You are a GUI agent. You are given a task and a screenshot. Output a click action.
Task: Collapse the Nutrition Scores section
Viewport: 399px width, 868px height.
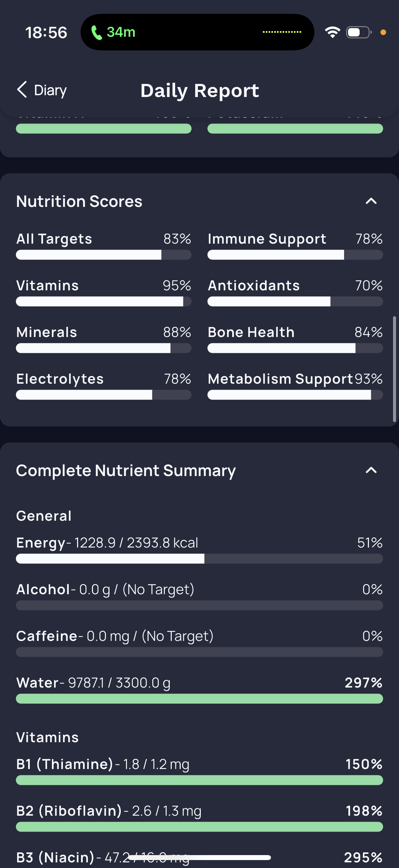371,201
